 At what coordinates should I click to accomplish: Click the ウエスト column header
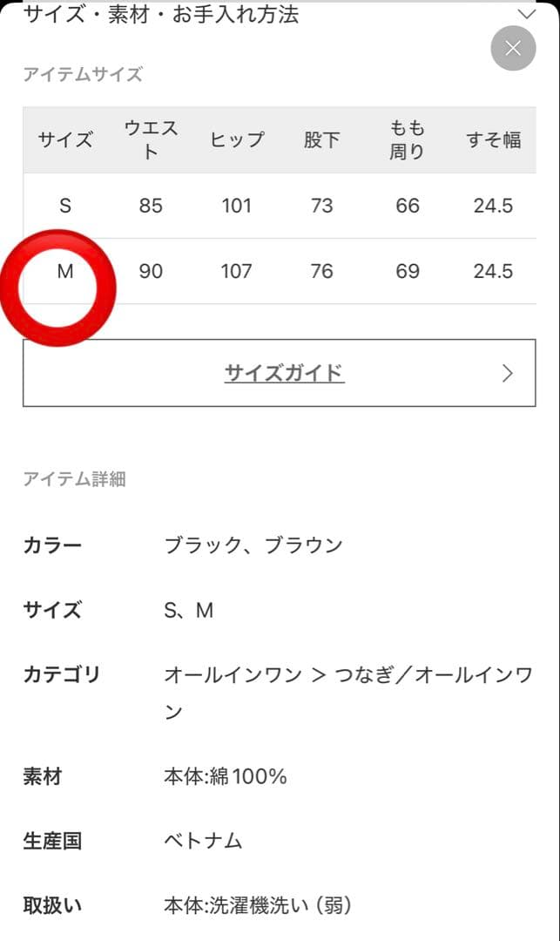point(151,139)
